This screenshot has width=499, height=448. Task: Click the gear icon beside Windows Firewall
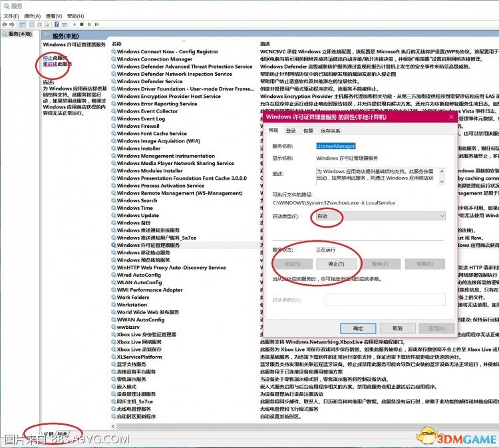pos(114,126)
